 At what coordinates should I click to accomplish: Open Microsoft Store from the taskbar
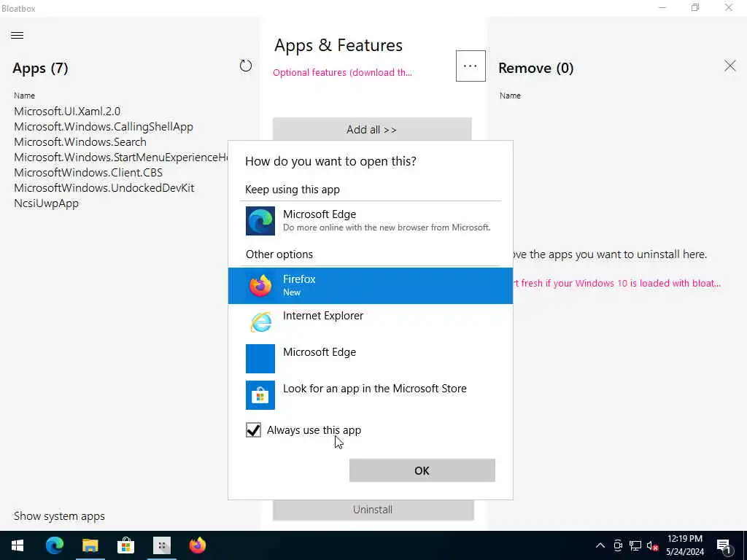pyautogui.click(x=125, y=545)
